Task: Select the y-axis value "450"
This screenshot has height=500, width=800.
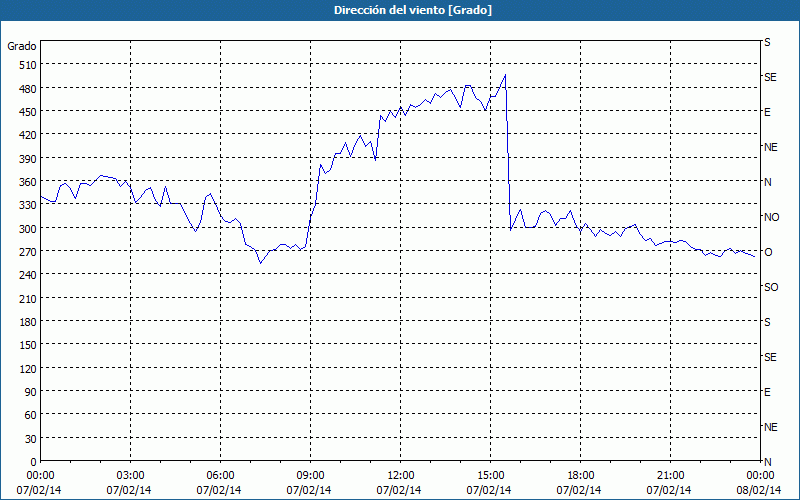Action: coord(28,112)
